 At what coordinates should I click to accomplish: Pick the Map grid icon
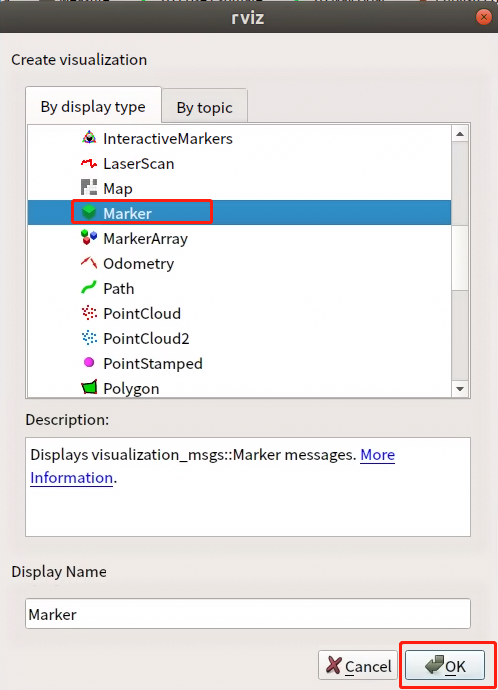tap(89, 187)
